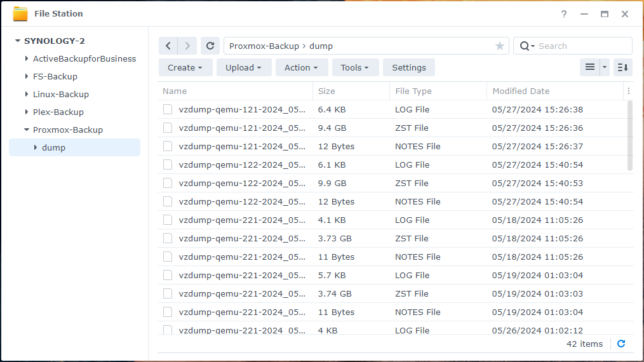The height and width of the screenshot is (362, 644).
Task: Add dump folder to favorites with star
Action: (x=499, y=46)
